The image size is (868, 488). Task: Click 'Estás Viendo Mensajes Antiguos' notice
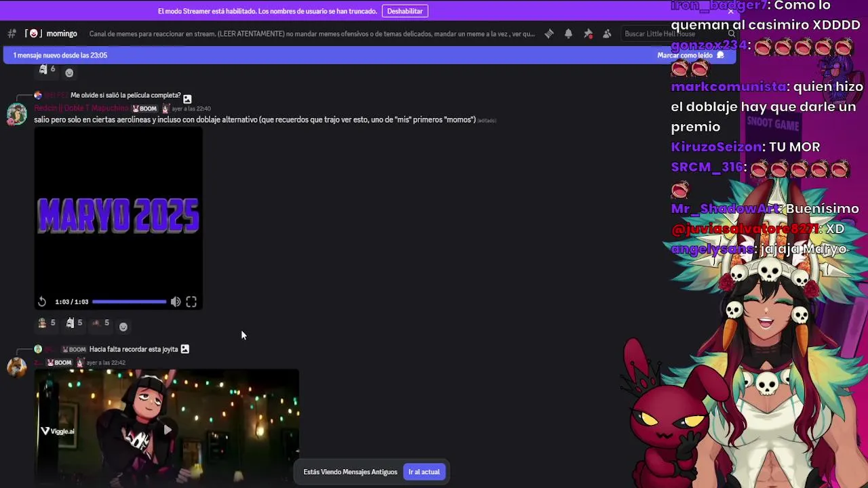pyautogui.click(x=350, y=472)
